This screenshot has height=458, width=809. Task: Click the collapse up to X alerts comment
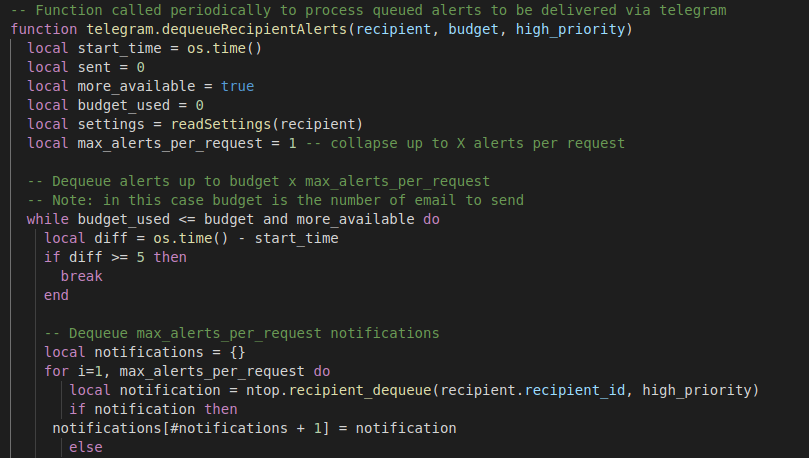465,143
